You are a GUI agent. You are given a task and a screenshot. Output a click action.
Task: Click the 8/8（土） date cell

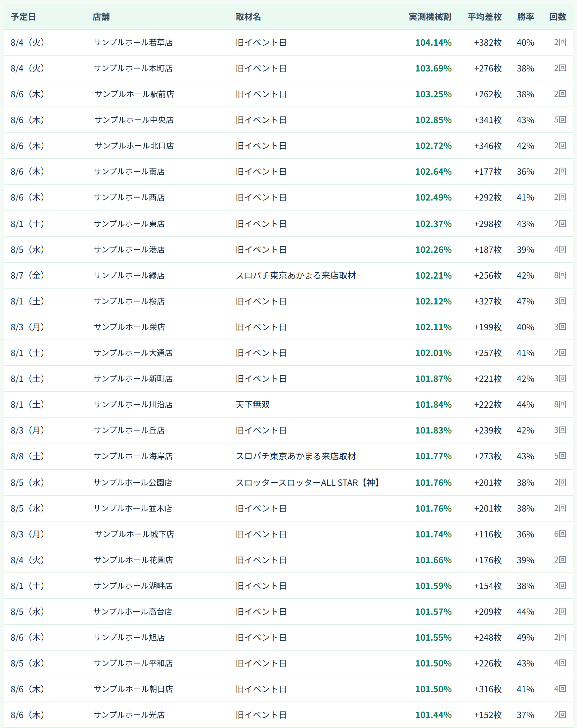27,457
